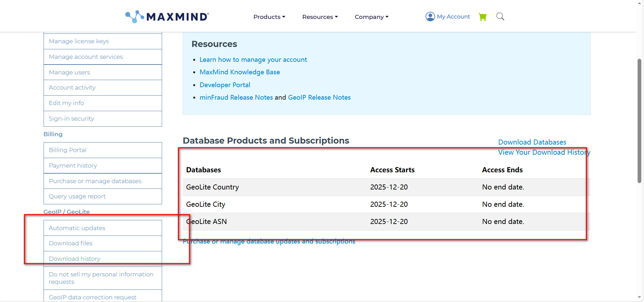The image size is (644, 302).
Task: Open Automatic updates page
Action: click(103, 228)
